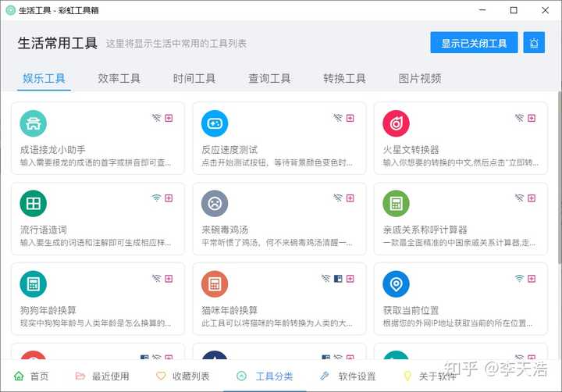Click the 反应速度测试 title text
This screenshot has height=392, width=562.
pos(229,150)
